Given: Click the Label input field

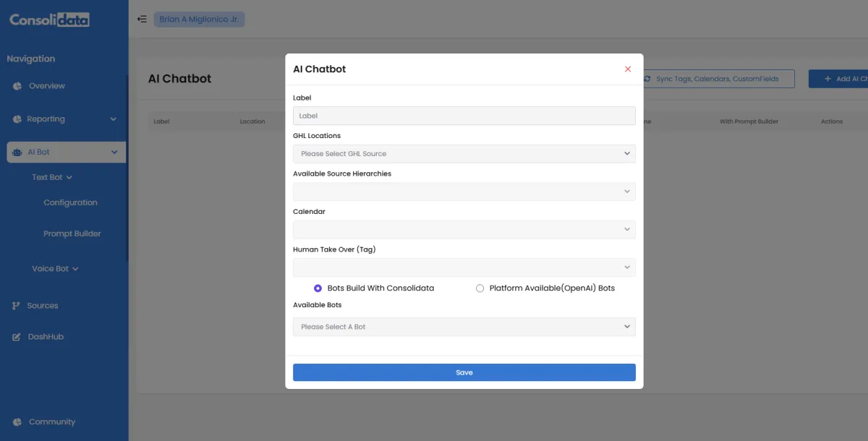Looking at the screenshot, I should 464,116.
